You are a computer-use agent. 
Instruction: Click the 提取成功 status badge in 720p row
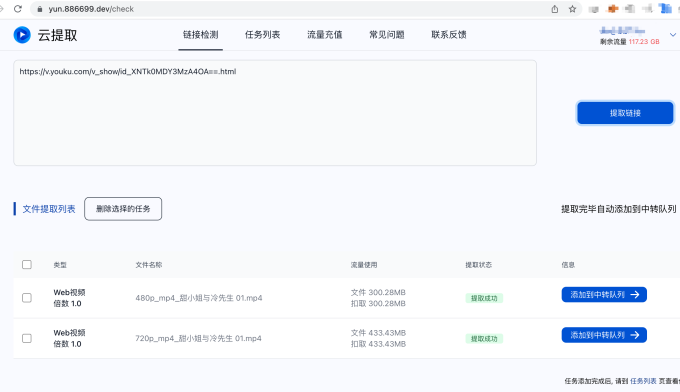(x=484, y=339)
